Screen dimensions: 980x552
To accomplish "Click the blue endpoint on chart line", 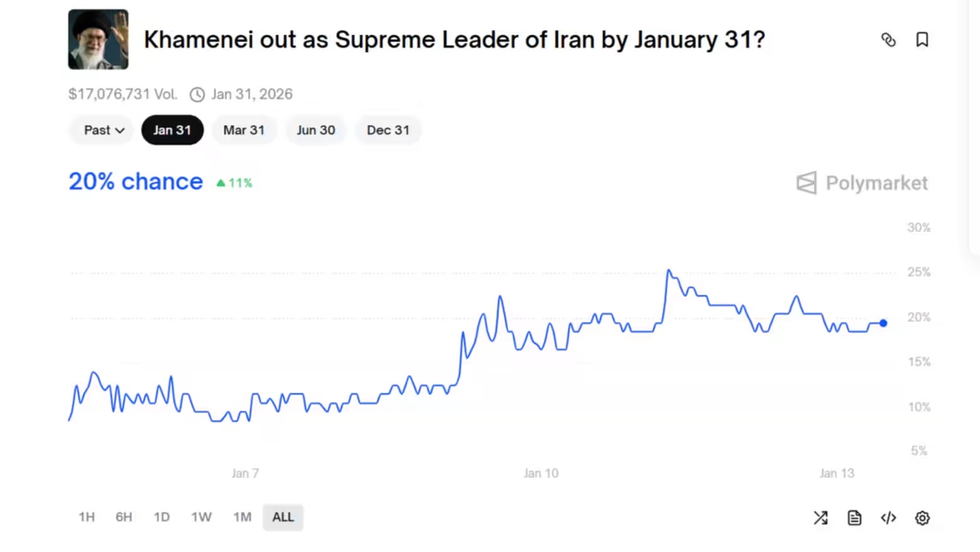I will click(883, 323).
